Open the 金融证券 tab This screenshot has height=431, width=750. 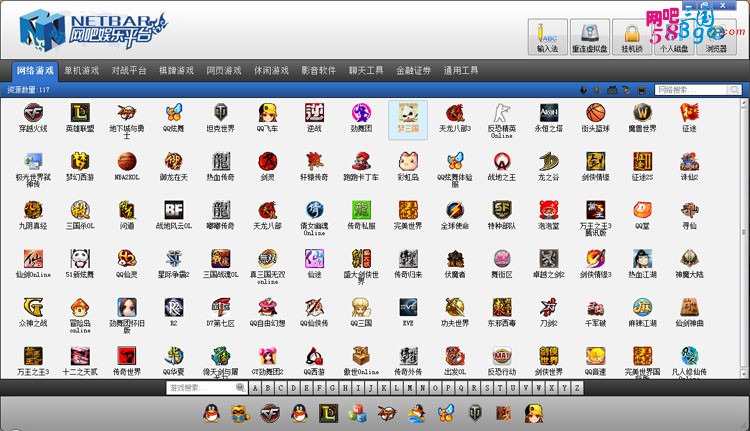413,71
